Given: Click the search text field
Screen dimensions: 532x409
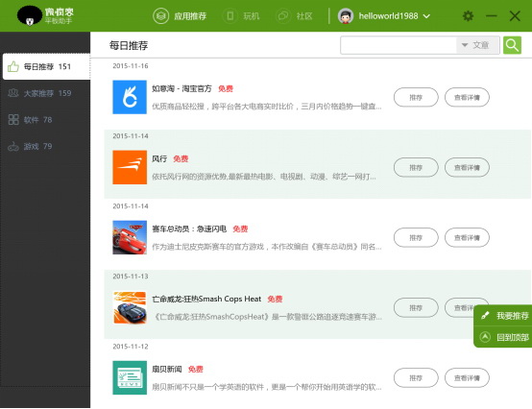Looking at the screenshot, I should coord(399,45).
